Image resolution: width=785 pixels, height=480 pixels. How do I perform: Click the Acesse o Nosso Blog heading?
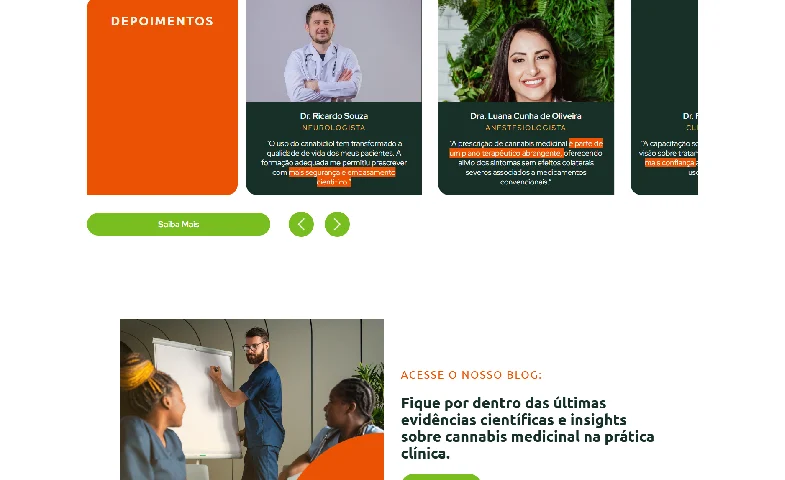(x=471, y=375)
